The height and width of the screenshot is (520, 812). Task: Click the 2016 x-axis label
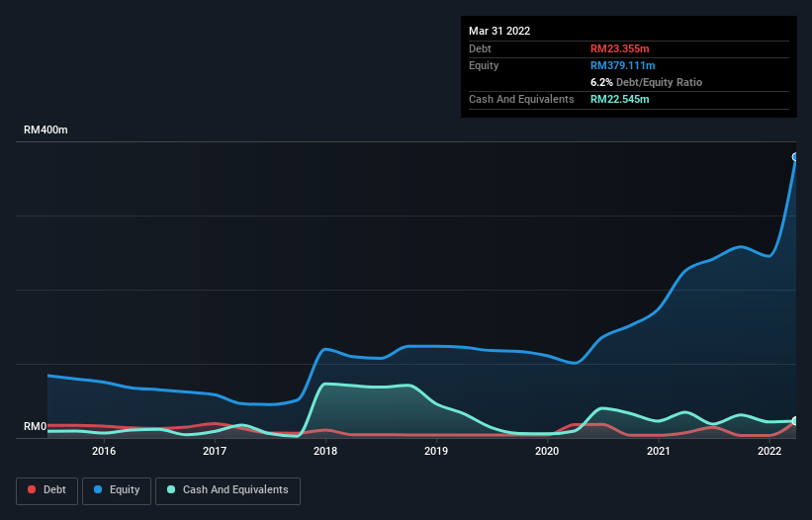104,451
